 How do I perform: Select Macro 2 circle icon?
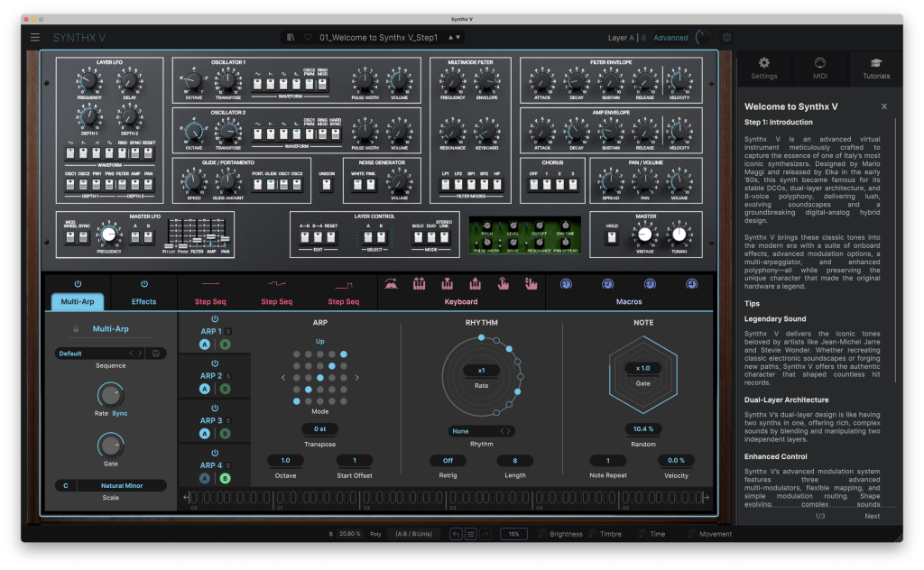click(607, 284)
